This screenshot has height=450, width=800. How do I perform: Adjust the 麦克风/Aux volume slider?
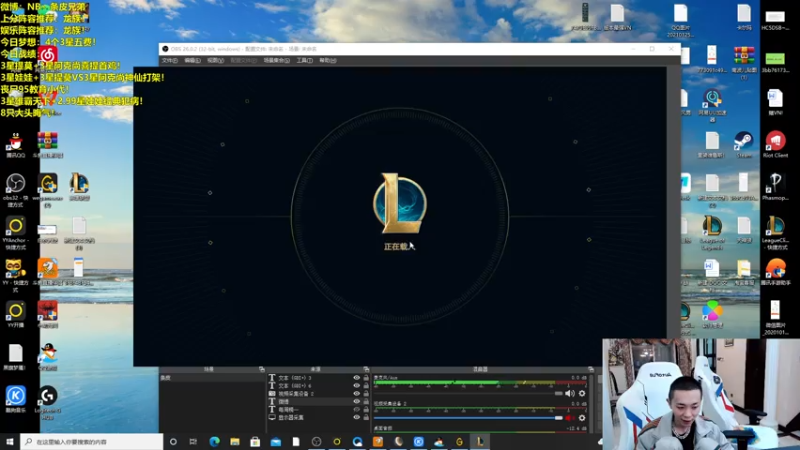click(x=468, y=393)
